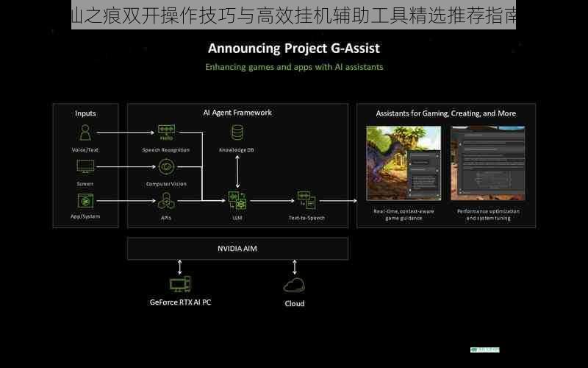Click the 'Speech Recognition' label

click(x=166, y=150)
